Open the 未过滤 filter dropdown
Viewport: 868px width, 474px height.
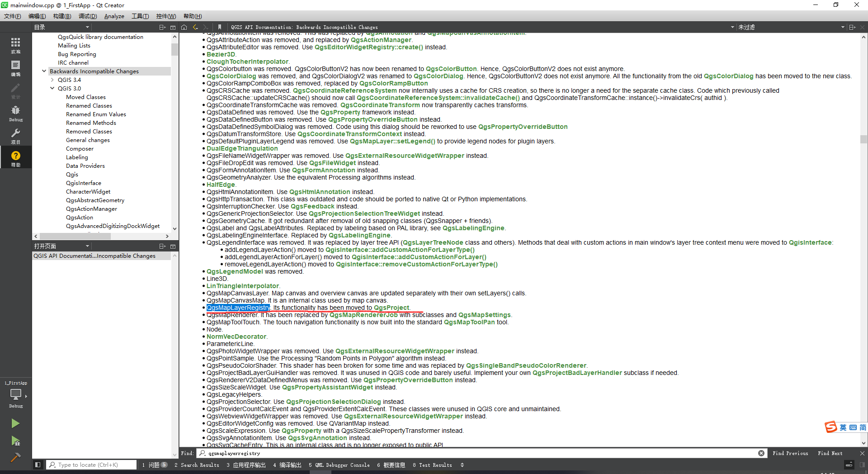(843, 27)
